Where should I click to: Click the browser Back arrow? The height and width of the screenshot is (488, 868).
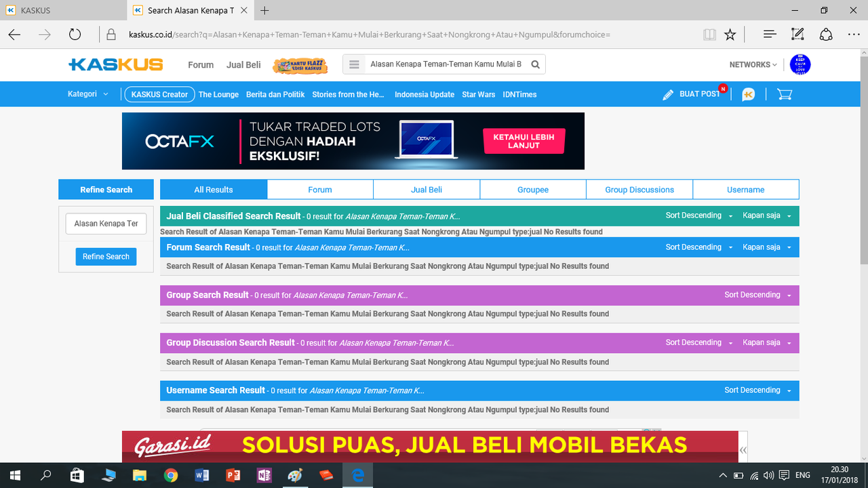point(14,35)
